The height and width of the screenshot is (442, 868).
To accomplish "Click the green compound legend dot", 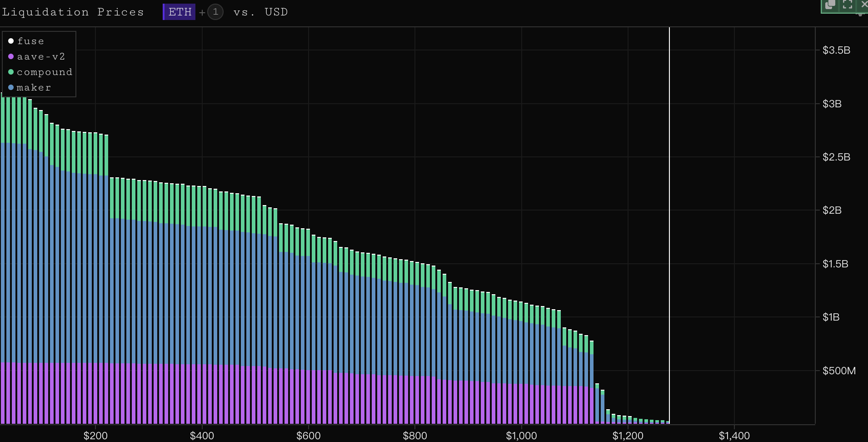I will (11, 72).
